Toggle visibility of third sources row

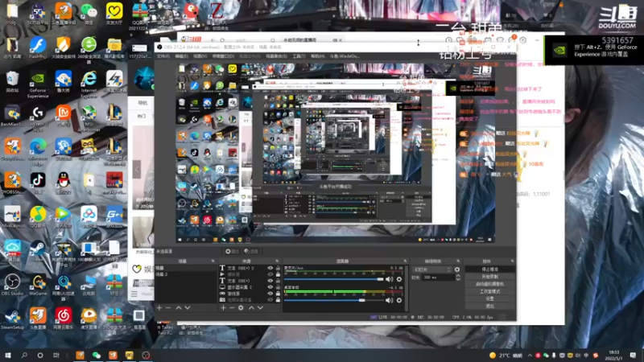270,281
